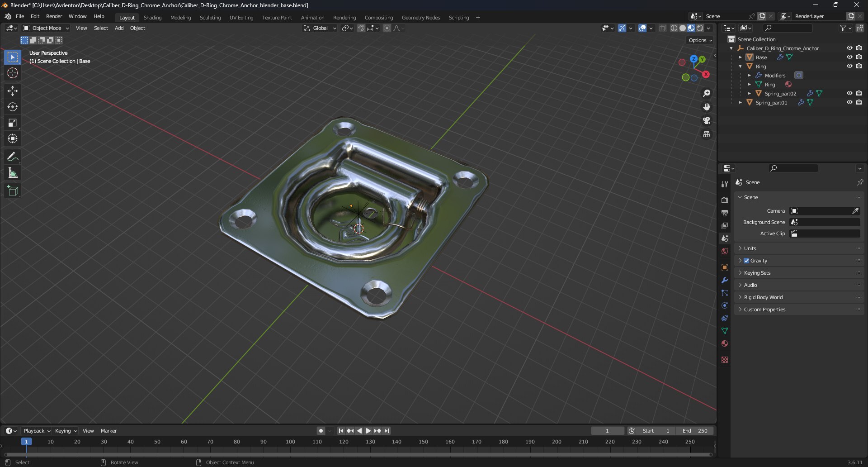Toggle snapping magnet in the header
The height and width of the screenshot is (467, 868).
pos(361,28)
